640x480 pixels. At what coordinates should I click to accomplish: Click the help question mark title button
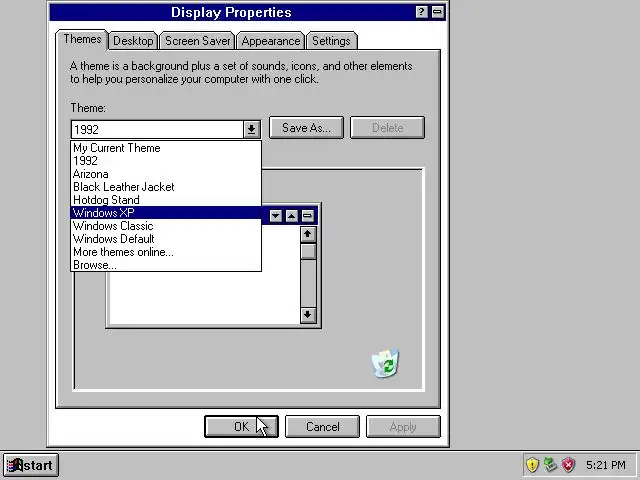tap(421, 12)
